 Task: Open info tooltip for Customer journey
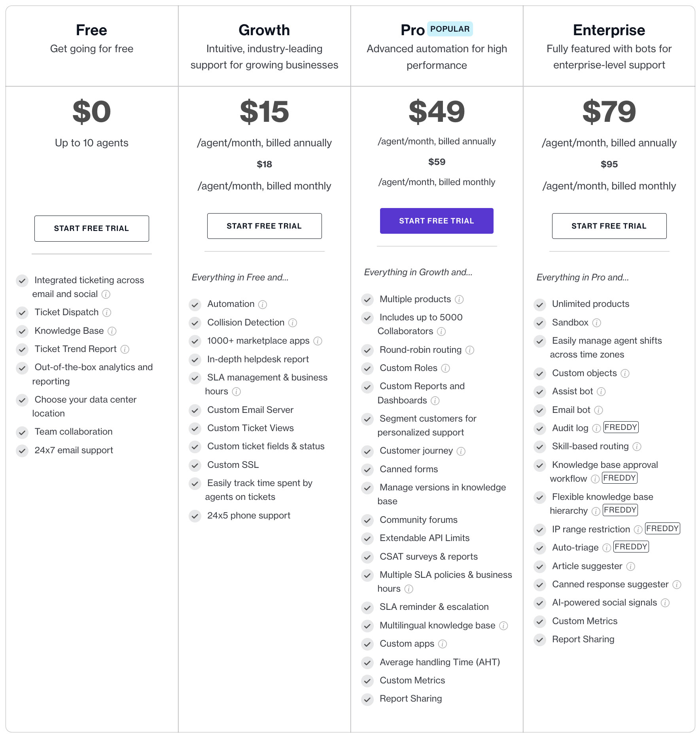pyautogui.click(x=461, y=451)
